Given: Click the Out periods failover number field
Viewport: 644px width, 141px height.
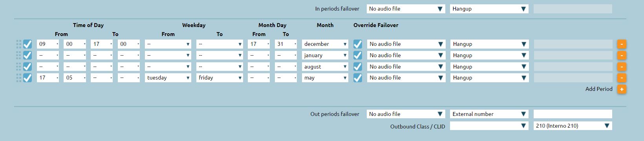Looking at the screenshot, I should point(573,114).
